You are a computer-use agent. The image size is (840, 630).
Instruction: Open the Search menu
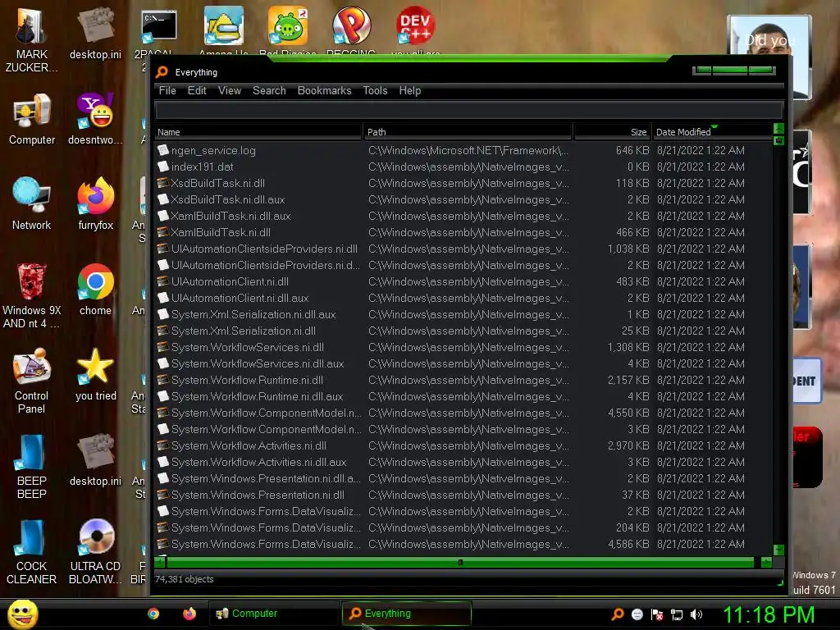pos(269,90)
